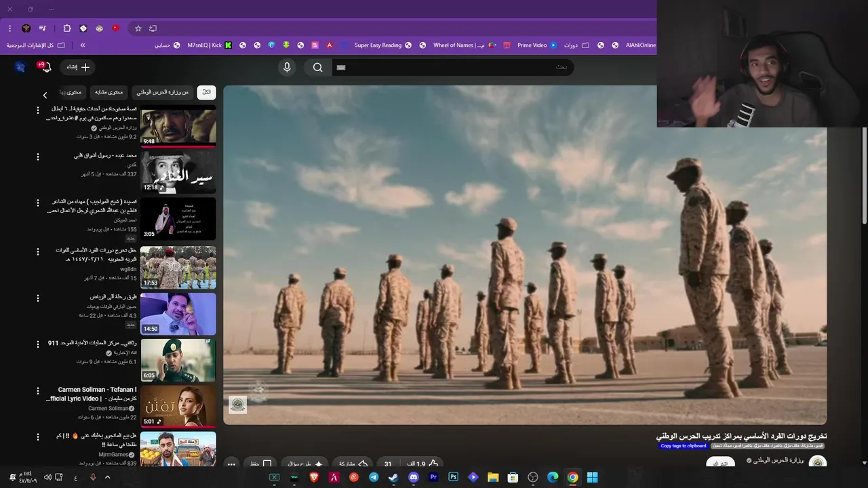
Task: Open the Kick bookmark M7snEQ
Action: click(210, 45)
